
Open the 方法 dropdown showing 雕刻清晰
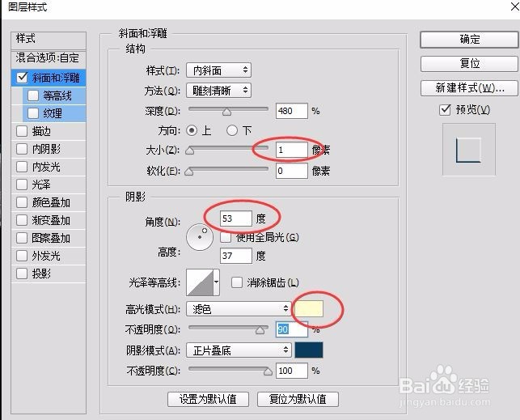tap(218, 91)
